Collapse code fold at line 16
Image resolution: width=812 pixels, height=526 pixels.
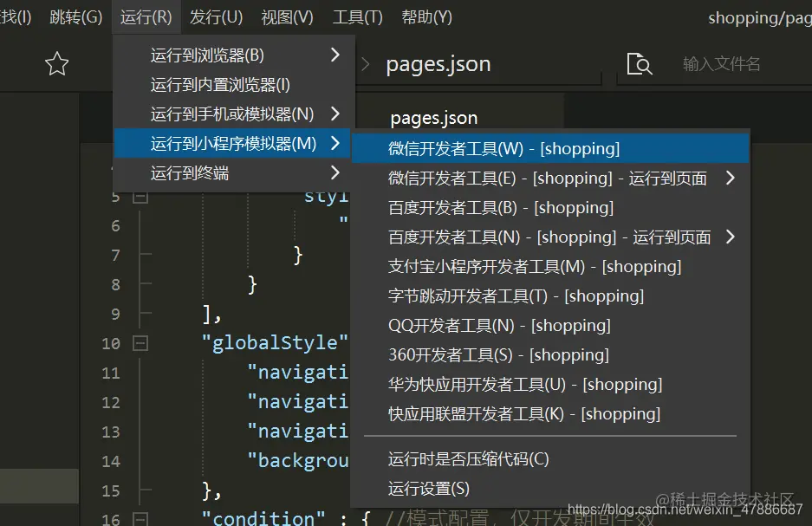point(140,519)
